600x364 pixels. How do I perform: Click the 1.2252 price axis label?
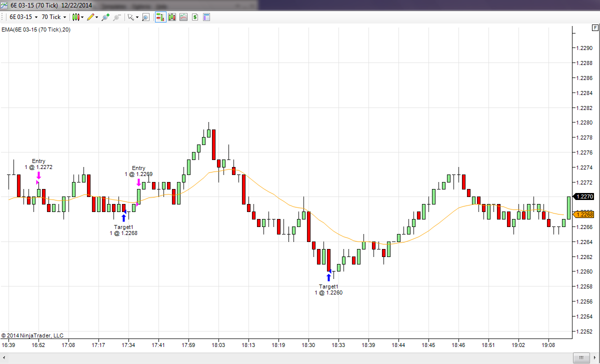point(584,331)
